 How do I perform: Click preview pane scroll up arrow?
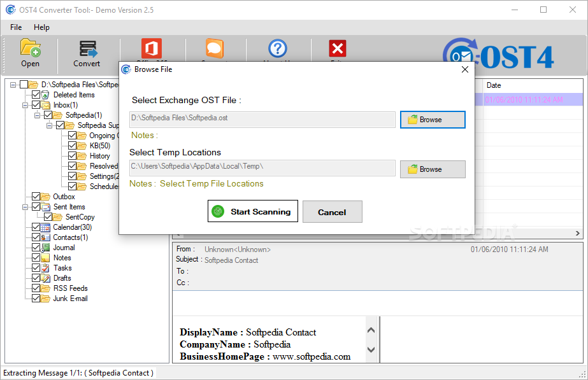tap(371, 330)
